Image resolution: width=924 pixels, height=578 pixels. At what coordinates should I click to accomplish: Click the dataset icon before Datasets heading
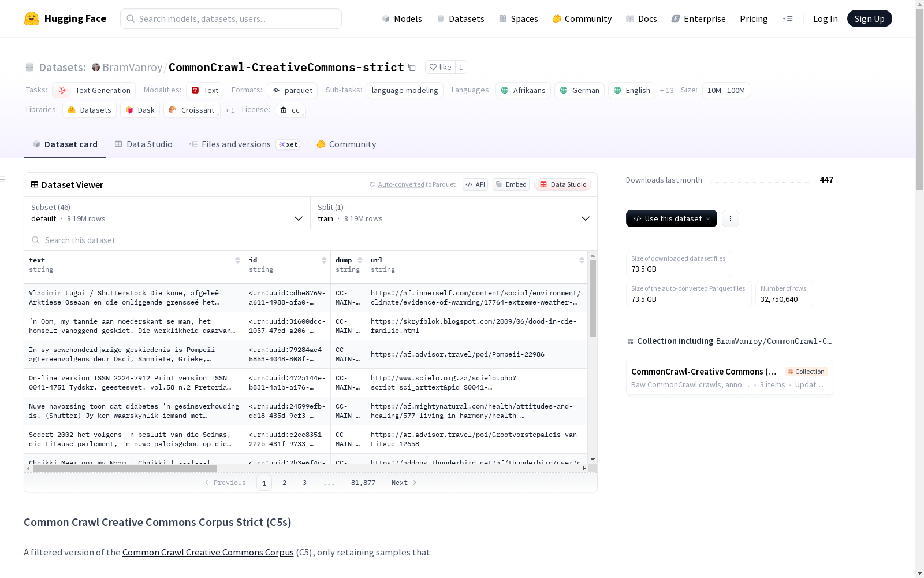coord(29,67)
